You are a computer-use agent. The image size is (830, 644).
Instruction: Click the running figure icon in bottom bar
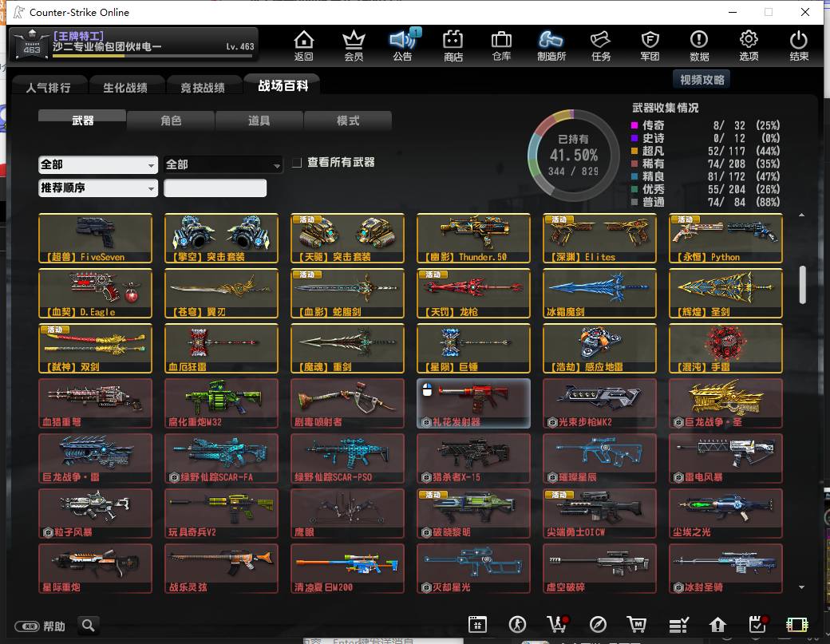(x=517, y=624)
